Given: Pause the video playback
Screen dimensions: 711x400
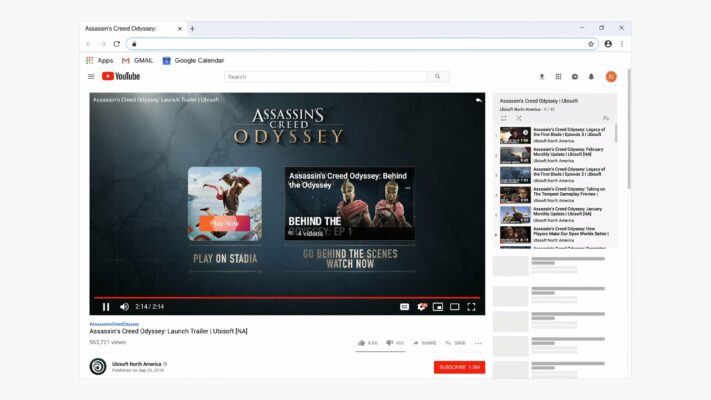Looking at the screenshot, I should coord(106,307).
